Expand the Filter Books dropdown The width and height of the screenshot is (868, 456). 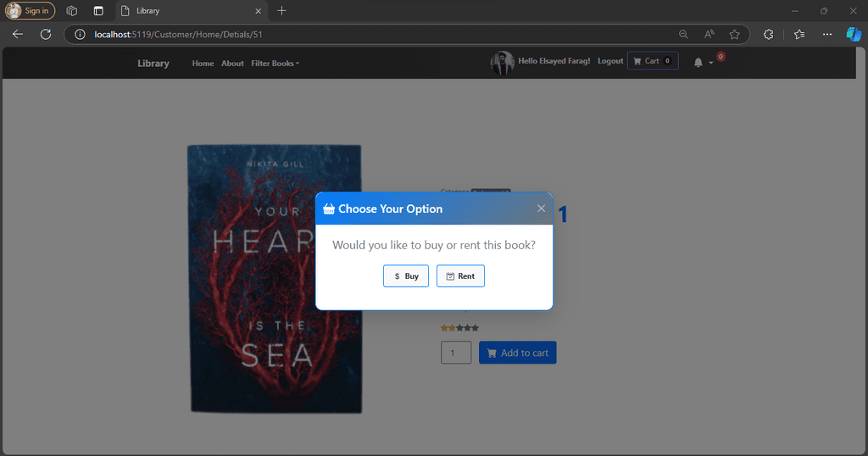coord(275,63)
